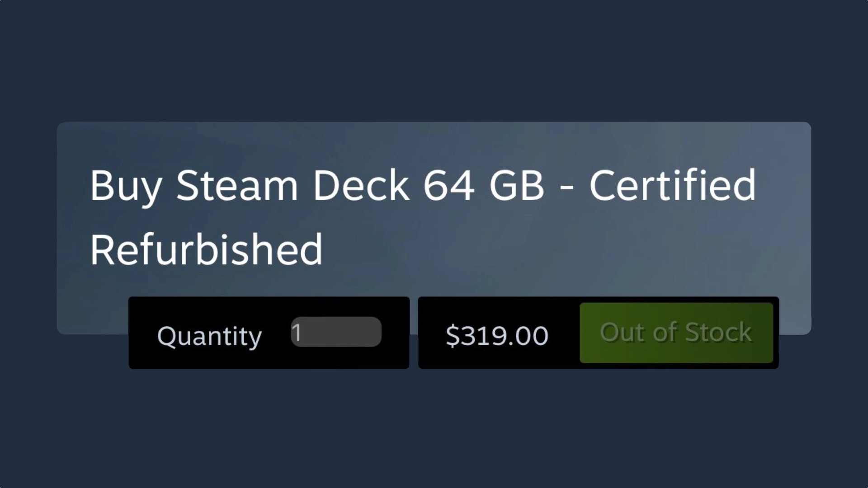Screen dimensions: 868x488
Task: Click the word Certified in the heading
Action: click(672, 185)
